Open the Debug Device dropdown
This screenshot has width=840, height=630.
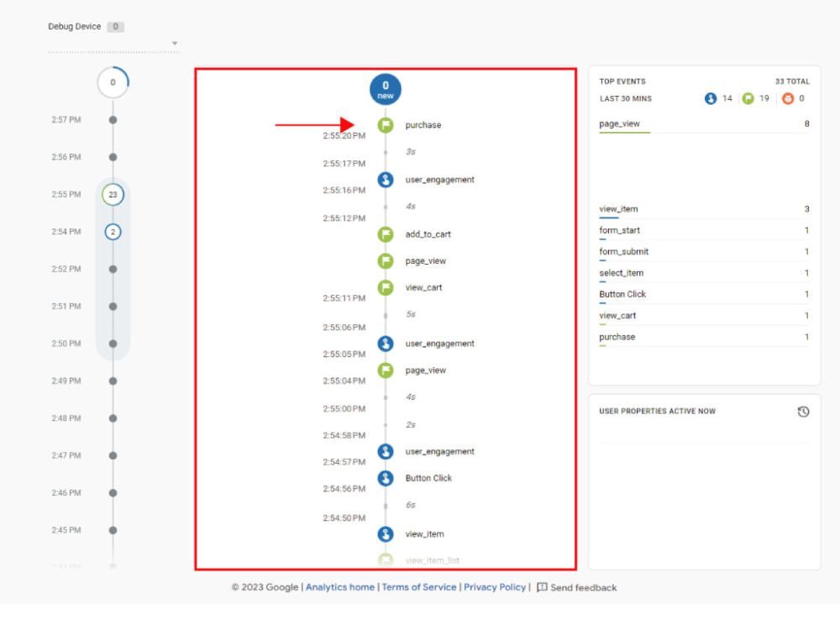[175, 42]
